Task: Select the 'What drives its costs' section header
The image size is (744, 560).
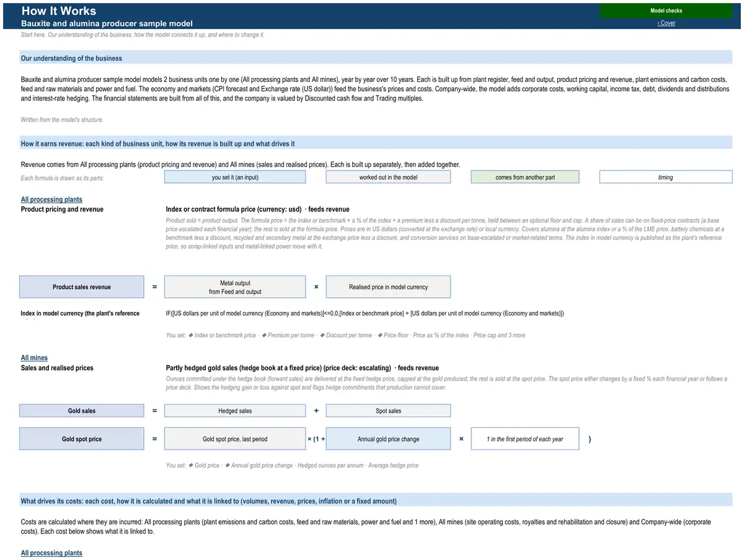Action: (x=376, y=500)
